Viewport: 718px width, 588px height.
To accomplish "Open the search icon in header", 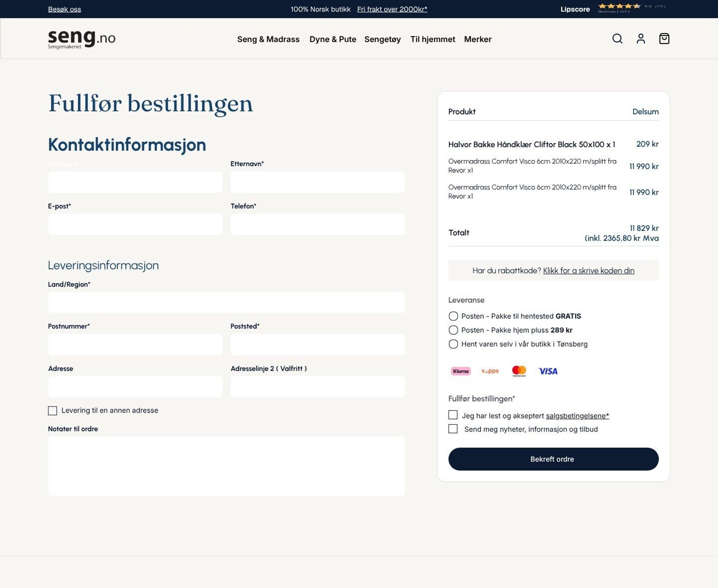I will click(x=617, y=39).
